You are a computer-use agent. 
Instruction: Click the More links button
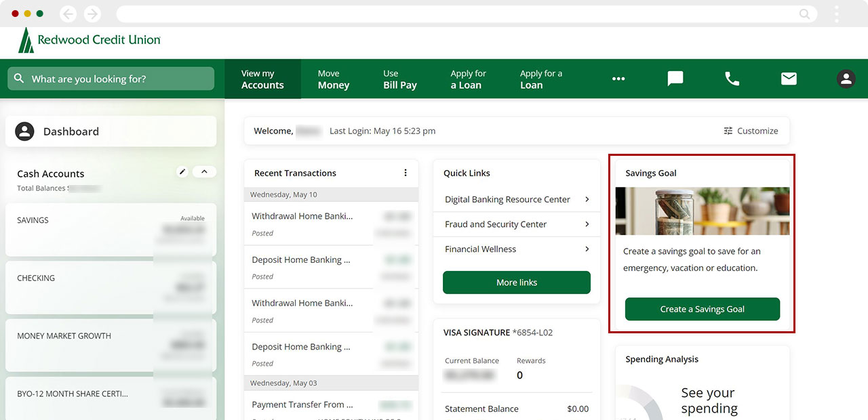517,282
